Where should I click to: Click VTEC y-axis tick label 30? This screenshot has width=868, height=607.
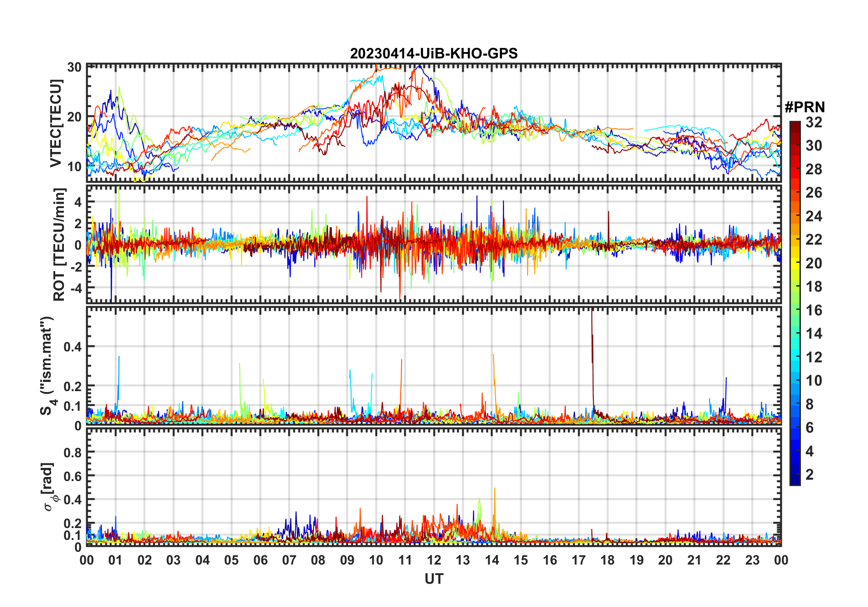[74, 68]
